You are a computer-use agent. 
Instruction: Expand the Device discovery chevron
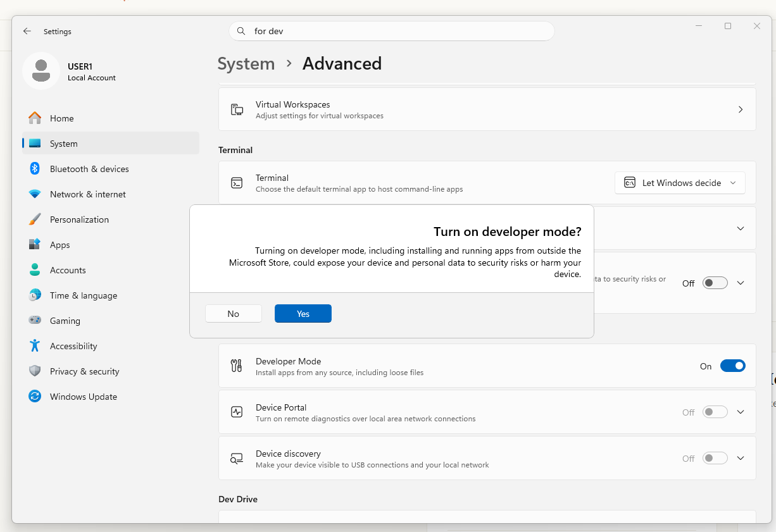click(x=741, y=458)
